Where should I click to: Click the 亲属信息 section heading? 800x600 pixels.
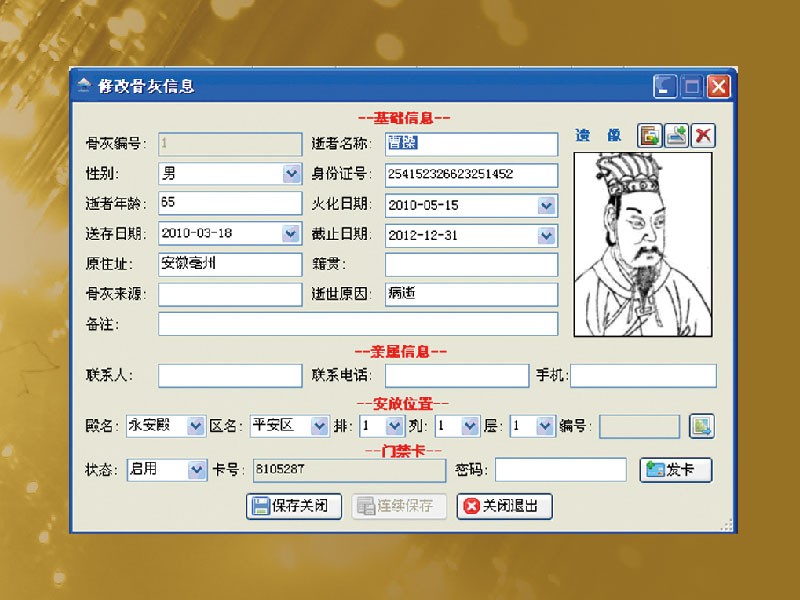[x=401, y=352]
